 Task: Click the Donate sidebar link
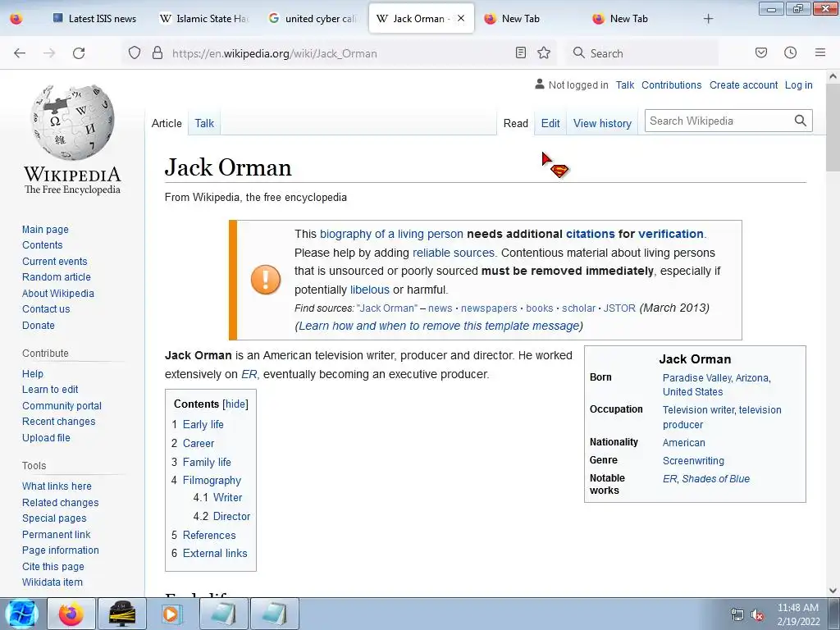[38, 325]
